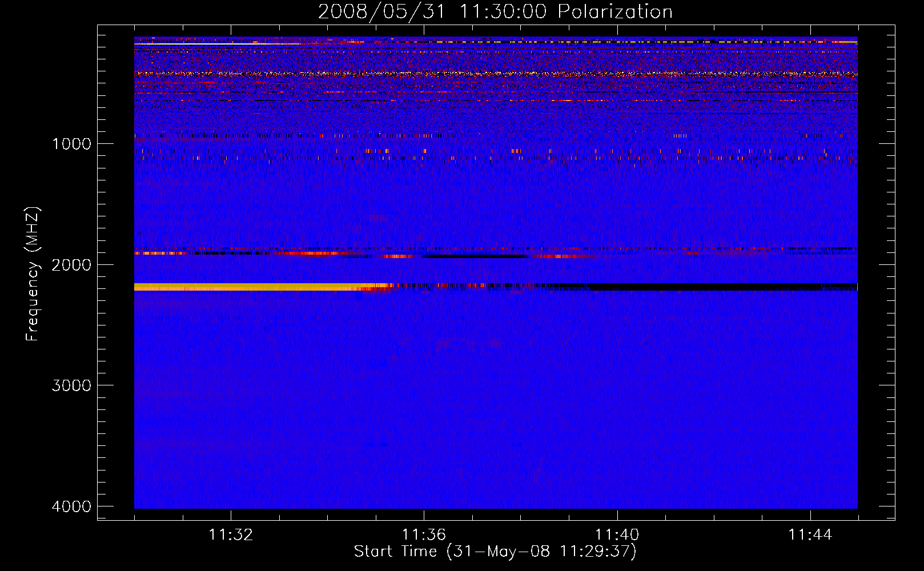Viewport: 924px width, 571px height.
Task: Click the 11:44 time tick label
Action: click(810, 535)
